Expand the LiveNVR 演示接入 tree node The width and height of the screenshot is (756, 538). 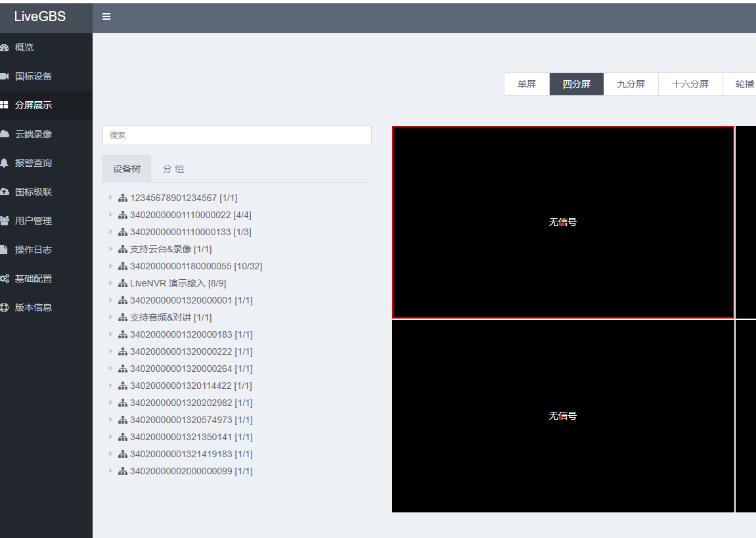111,283
